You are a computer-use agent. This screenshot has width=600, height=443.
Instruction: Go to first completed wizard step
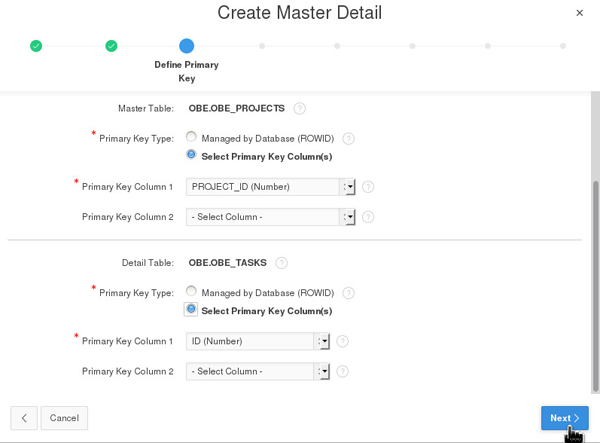click(36, 46)
